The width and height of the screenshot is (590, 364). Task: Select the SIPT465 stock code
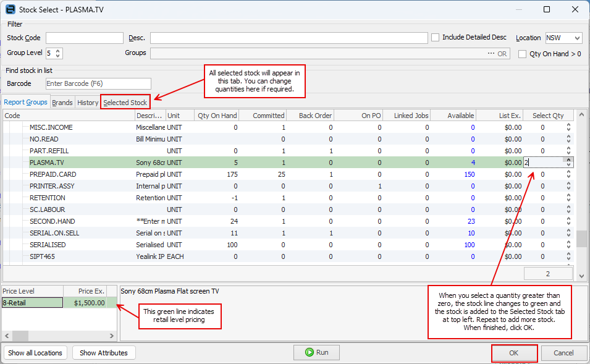click(42, 256)
